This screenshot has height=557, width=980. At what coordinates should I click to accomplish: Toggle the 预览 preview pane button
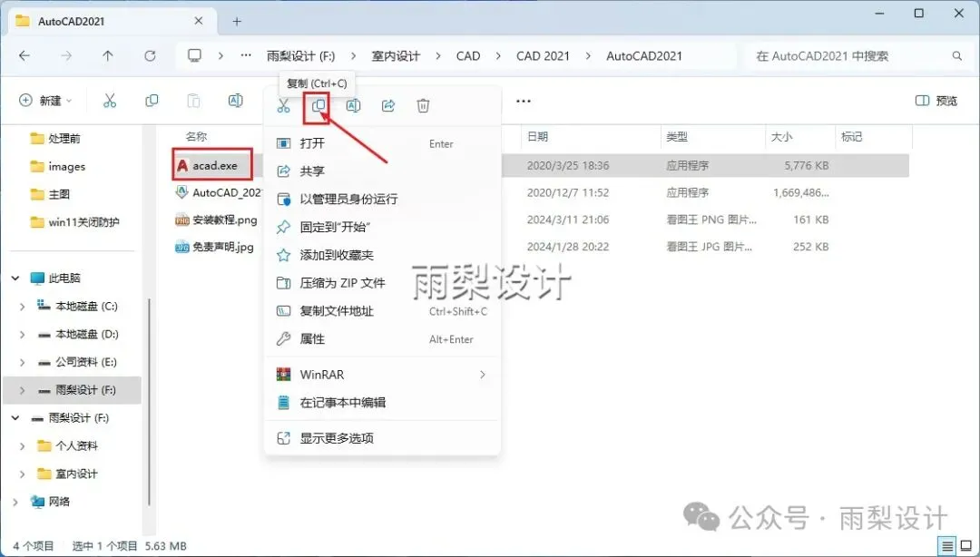pos(936,101)
